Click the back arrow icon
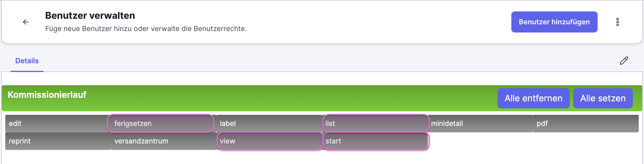The image size is (644, 164). point(26,22)
